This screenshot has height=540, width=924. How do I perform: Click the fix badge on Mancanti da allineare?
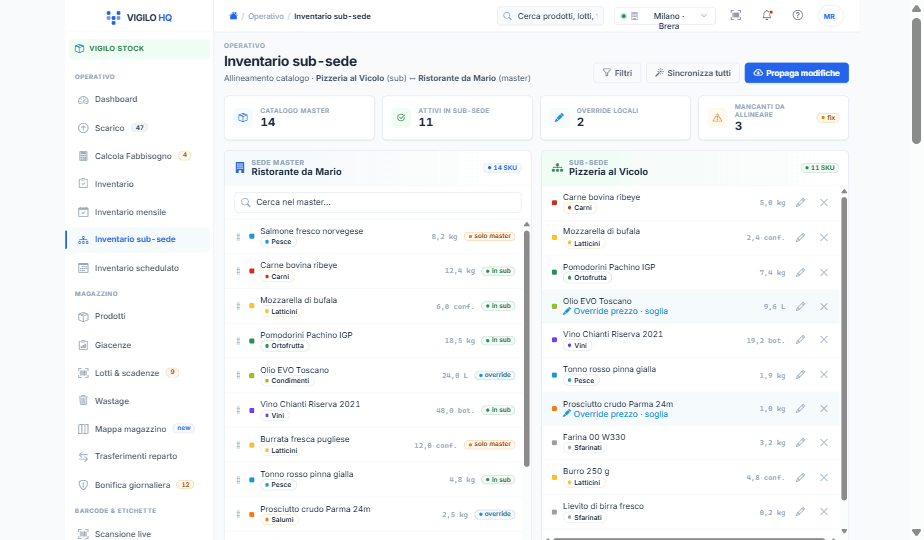828,118
